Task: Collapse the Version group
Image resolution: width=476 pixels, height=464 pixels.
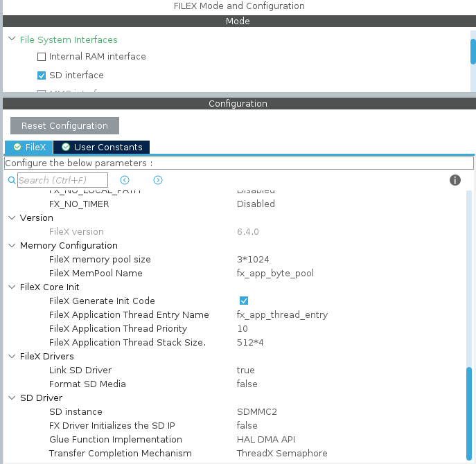Action: click(12, 217)
